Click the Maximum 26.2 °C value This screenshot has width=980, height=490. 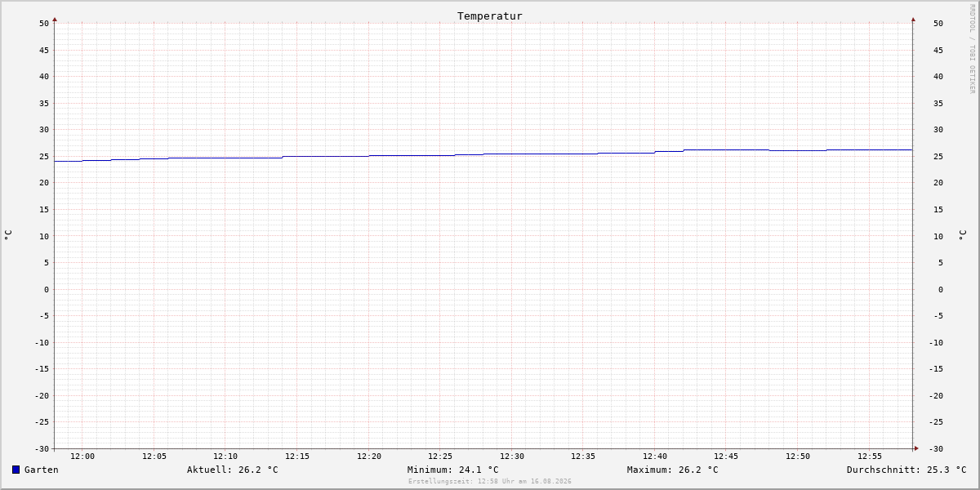tap(673, 470)
